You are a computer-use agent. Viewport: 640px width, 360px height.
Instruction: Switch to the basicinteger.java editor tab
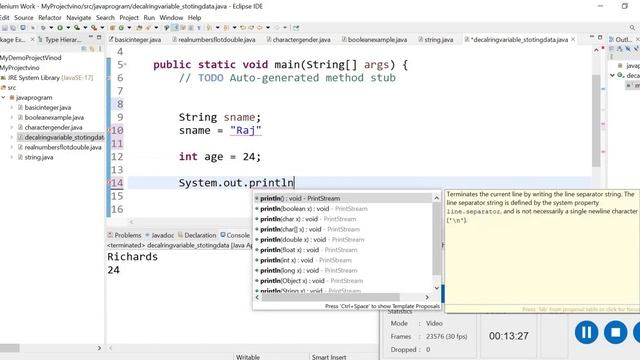point(135,40)
